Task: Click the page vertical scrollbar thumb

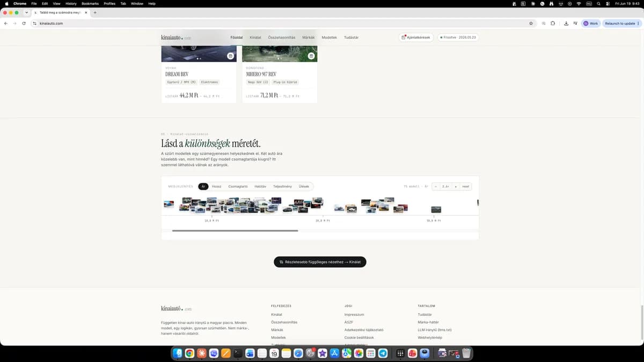Action: [642, 322]
